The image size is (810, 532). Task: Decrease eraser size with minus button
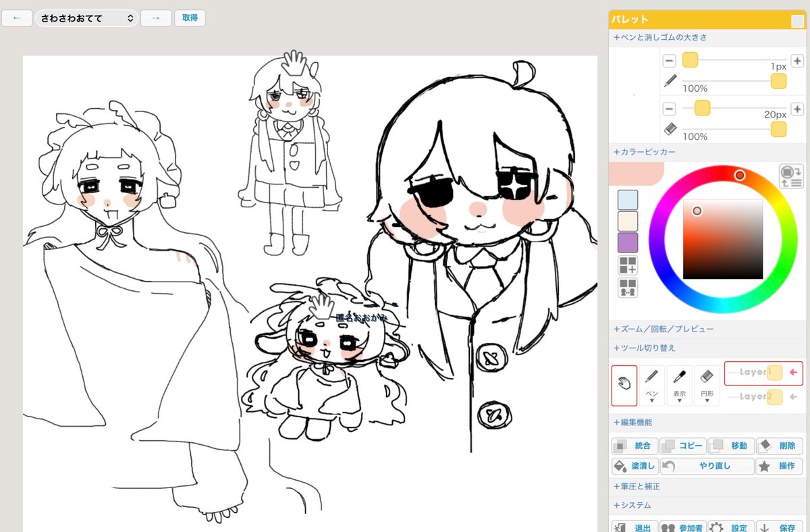point(669,109)
